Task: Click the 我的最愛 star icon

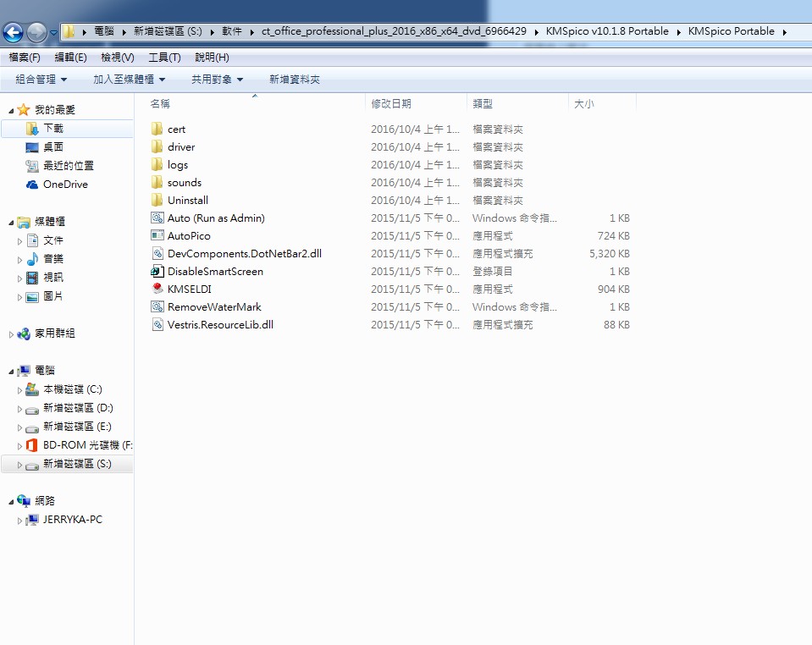Action: pyautogui.click(x=24, y=110)
